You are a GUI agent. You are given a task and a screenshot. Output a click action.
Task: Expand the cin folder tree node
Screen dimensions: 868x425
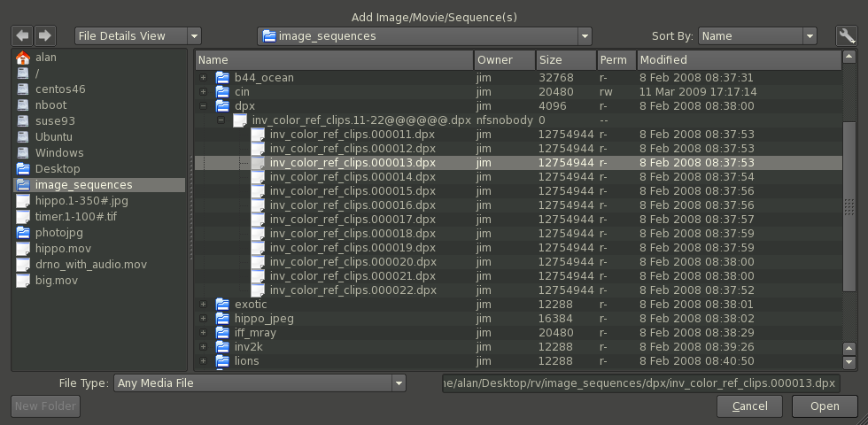[203, 92]
